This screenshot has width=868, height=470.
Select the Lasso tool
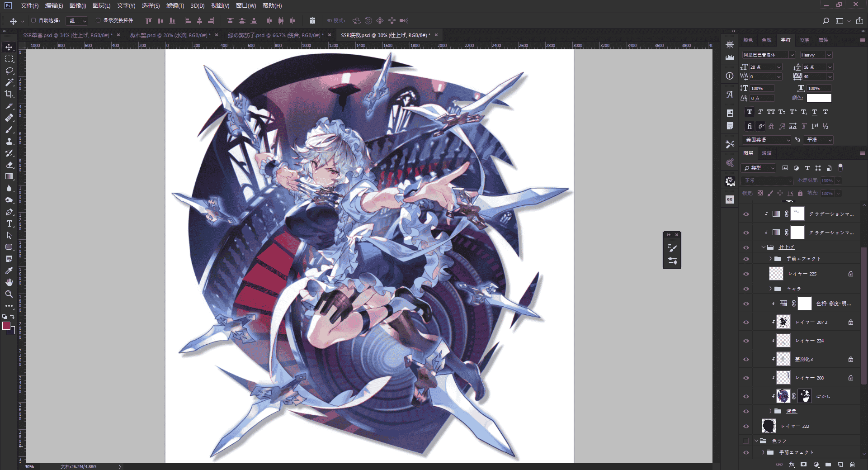[9, 71]
